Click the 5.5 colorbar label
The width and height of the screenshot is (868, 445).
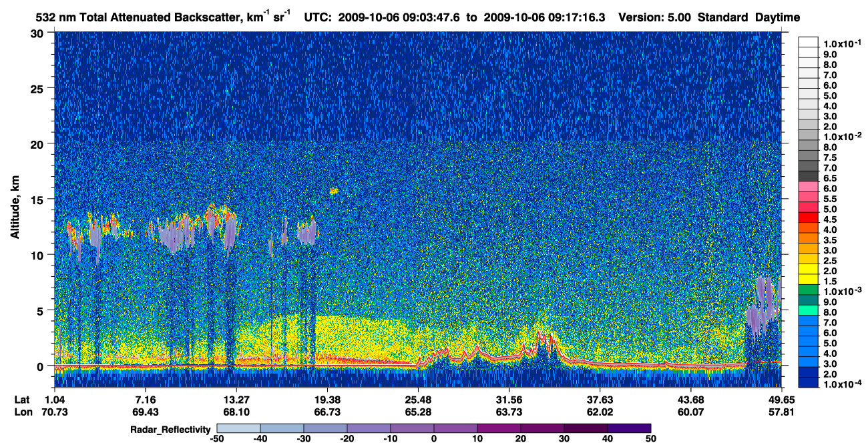(x=830, y=198)
